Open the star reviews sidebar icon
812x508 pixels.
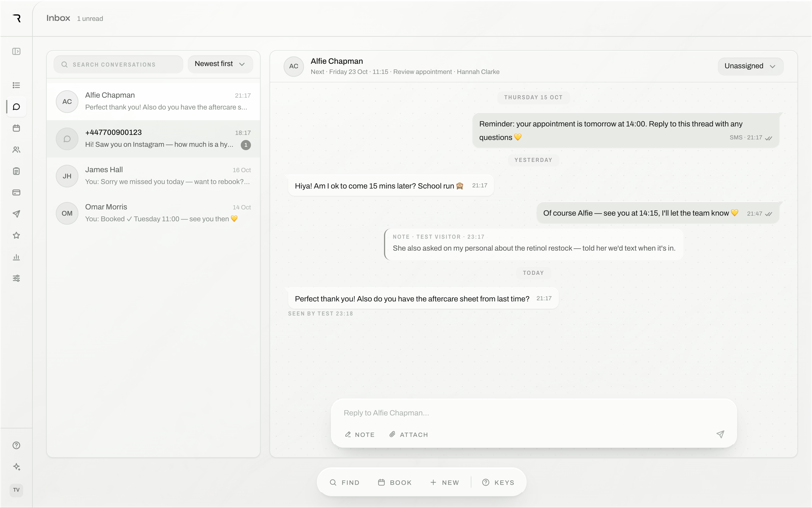point(16,235)
